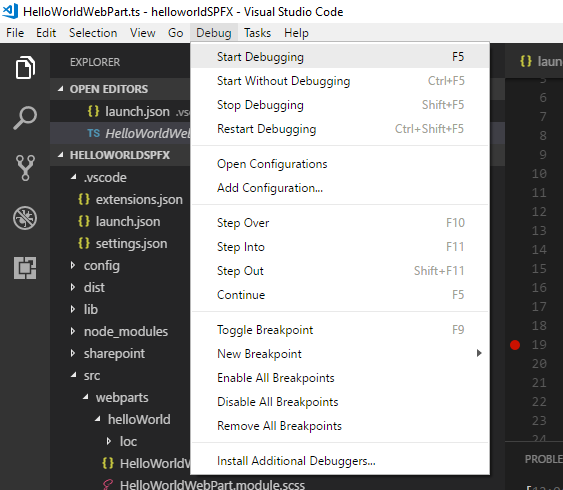The height and width of the screenshot is (490, 563).
Task: Open the Source Control view icon
Action: 25,168
